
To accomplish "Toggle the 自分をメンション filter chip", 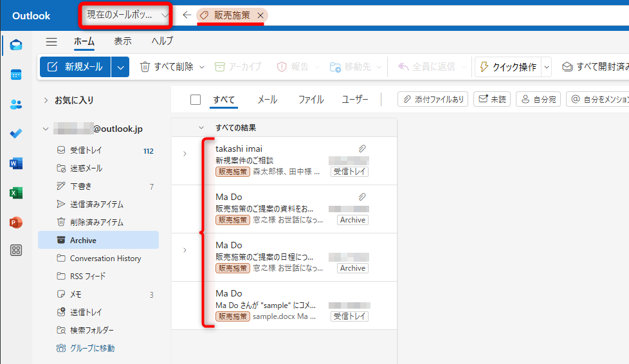I will coord(597,99).
